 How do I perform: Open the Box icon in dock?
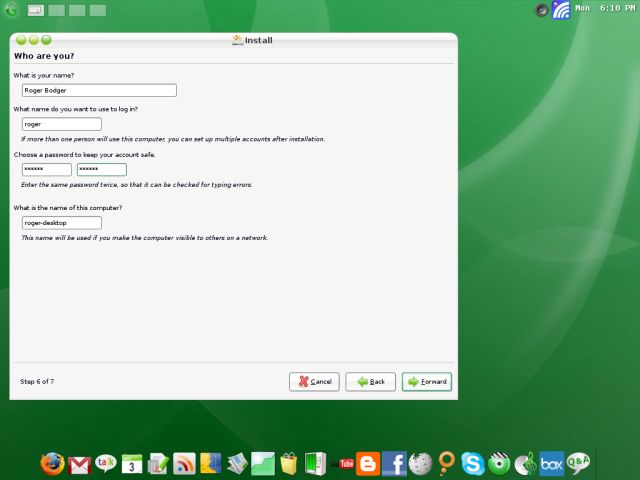(x=551, y=464)
